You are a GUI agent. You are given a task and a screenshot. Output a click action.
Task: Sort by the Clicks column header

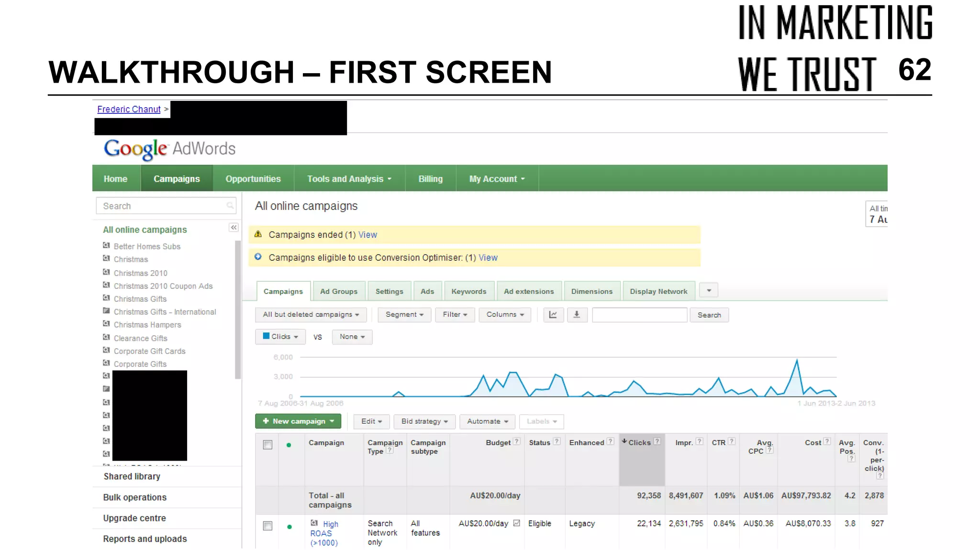[x=639, y=442]
